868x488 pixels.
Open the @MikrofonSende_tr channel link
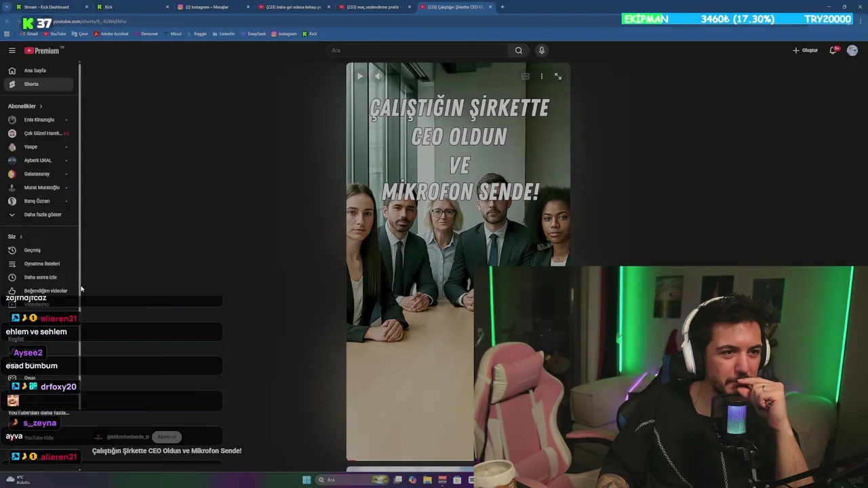click(x=127, y=437)
